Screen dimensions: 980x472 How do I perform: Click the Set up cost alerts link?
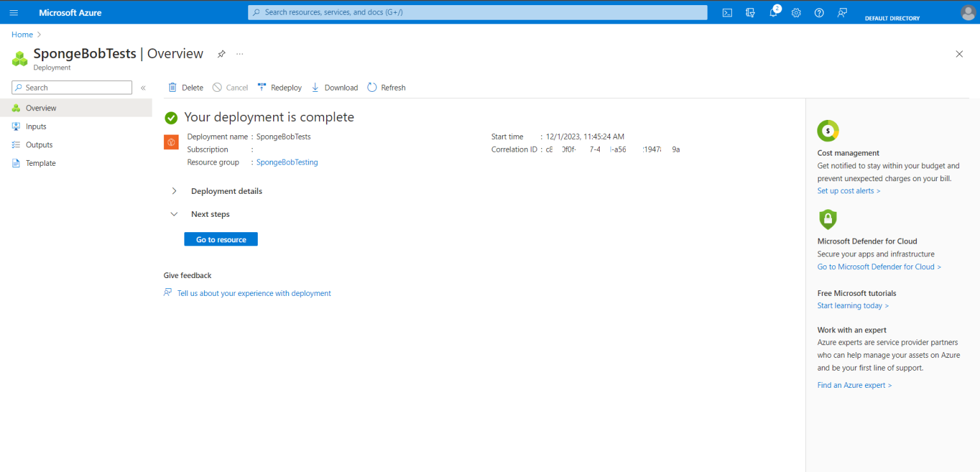(849, 191)
